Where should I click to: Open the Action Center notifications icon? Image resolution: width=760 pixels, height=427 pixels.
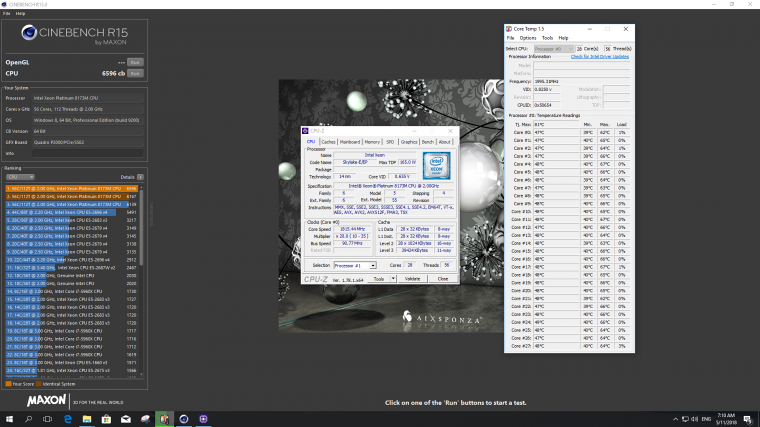coord(748,419)
